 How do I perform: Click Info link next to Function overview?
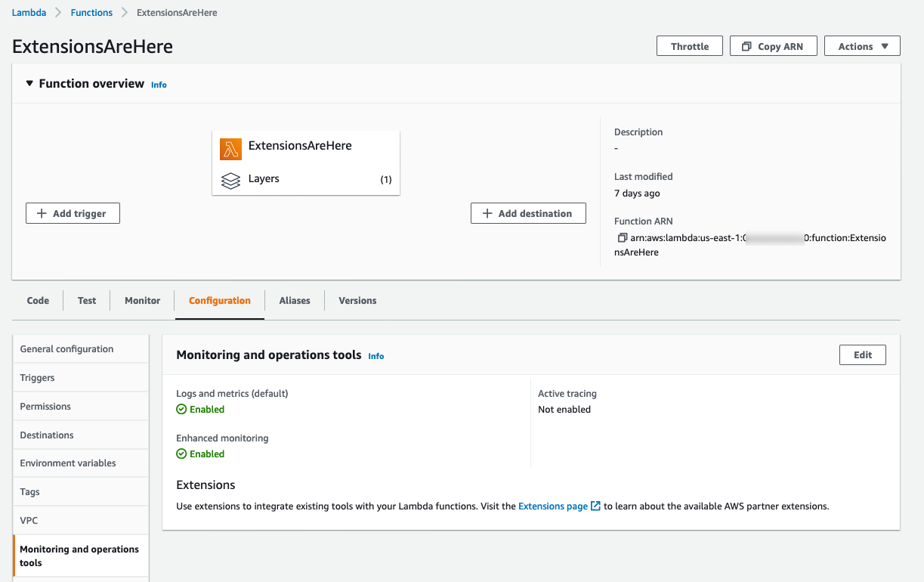coord(159,85)
